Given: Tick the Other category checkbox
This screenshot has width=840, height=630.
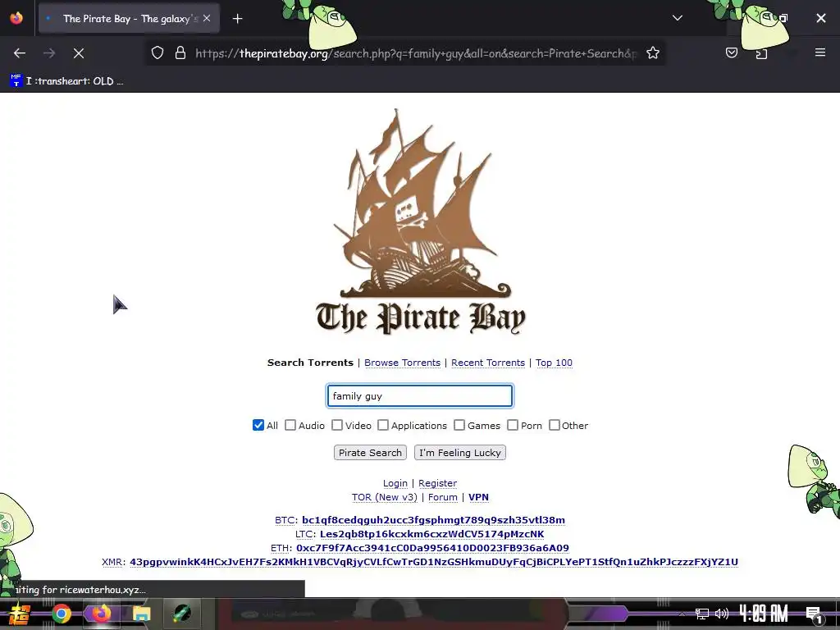Looking at the screenshot, I should coord(555,426).
